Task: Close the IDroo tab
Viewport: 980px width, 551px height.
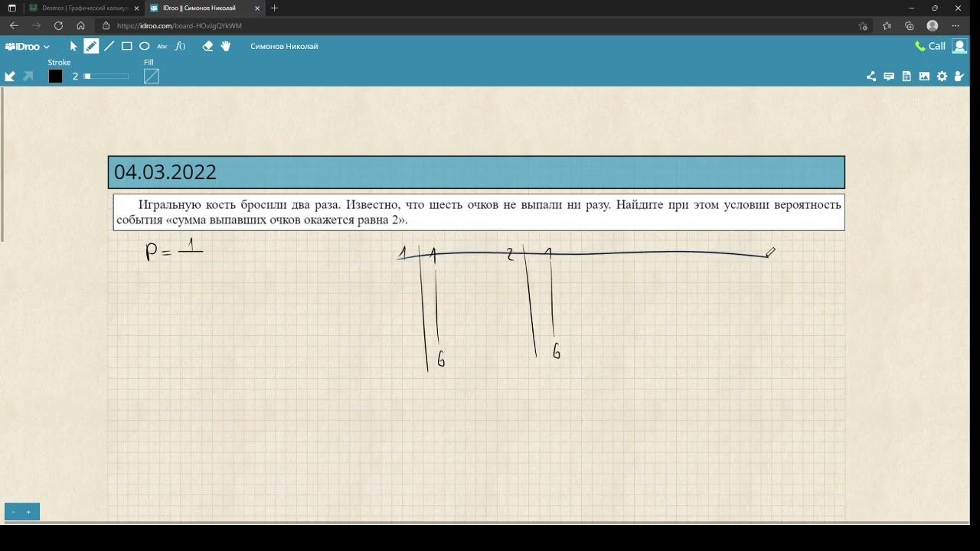Action: click(257, 8)
